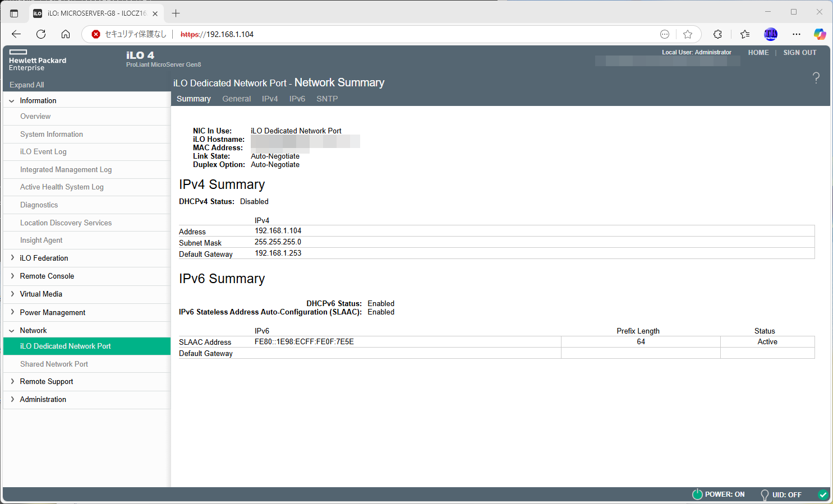Image resolution: width=833 pixels, height=504 pixels.
Task: Click the not-secure warning icon
Action: tap(96, 34)
